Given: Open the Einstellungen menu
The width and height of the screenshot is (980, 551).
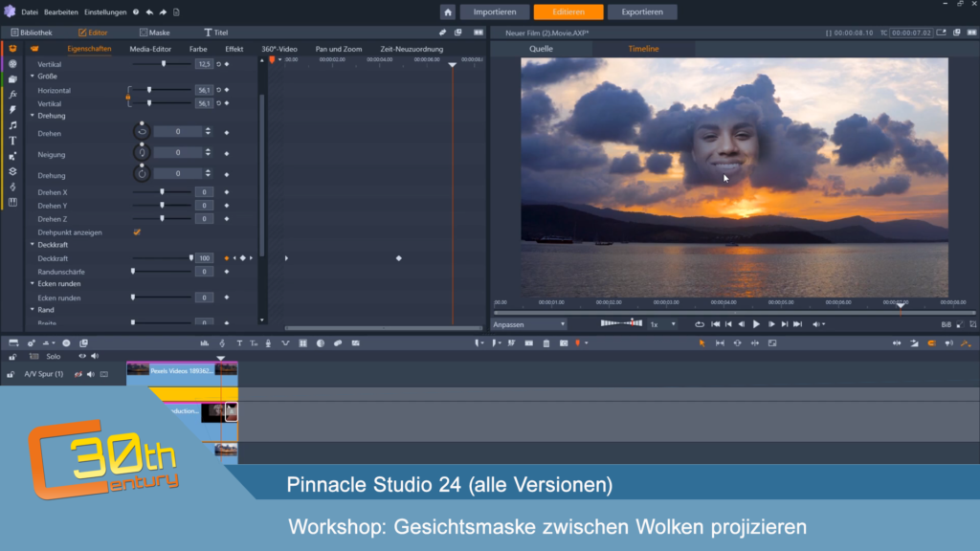Looking at the screenshot, I should (x=105, y=11).
